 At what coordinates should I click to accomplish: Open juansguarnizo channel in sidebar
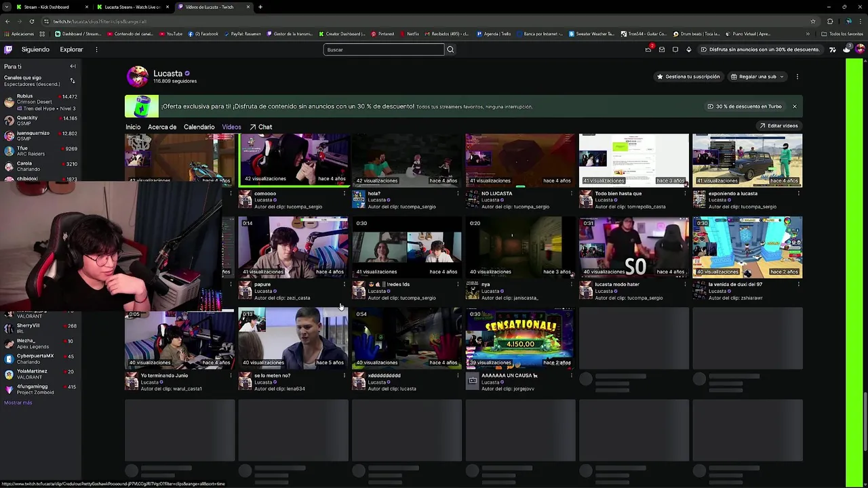(41, 136)
